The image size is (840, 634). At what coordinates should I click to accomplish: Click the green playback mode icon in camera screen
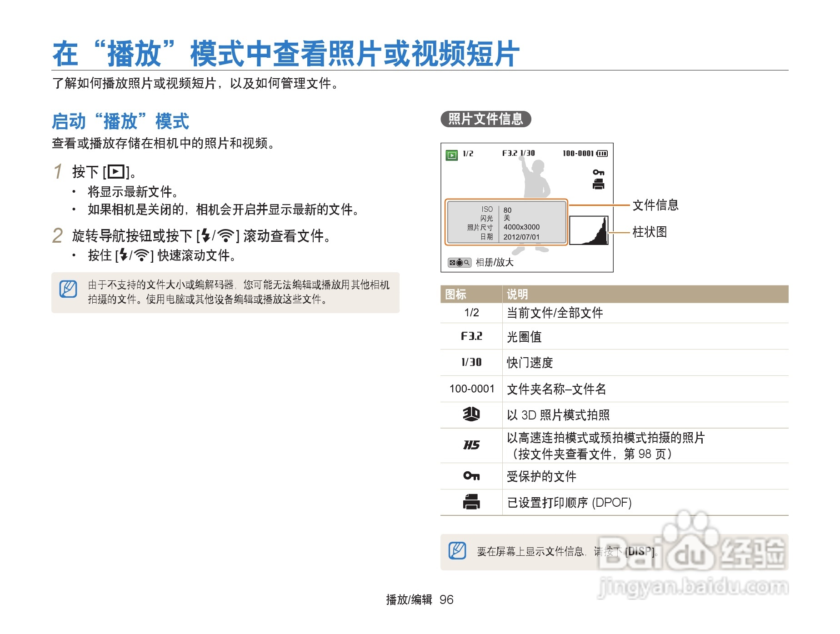(451, 155)
